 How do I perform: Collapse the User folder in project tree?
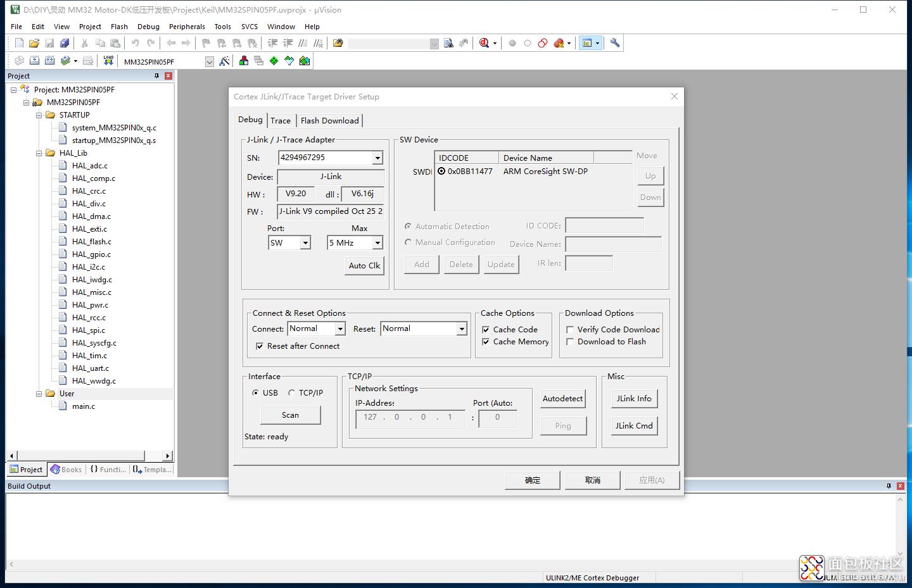(x=39, y=394)
